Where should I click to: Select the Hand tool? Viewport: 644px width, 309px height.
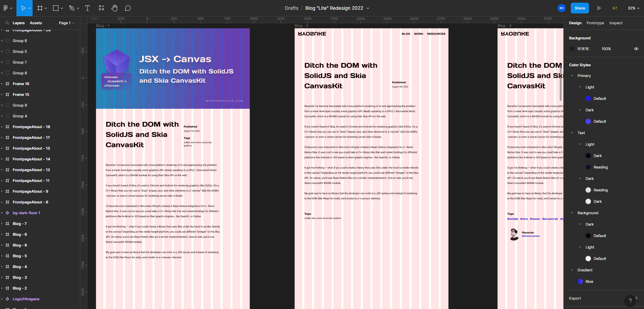115,8
